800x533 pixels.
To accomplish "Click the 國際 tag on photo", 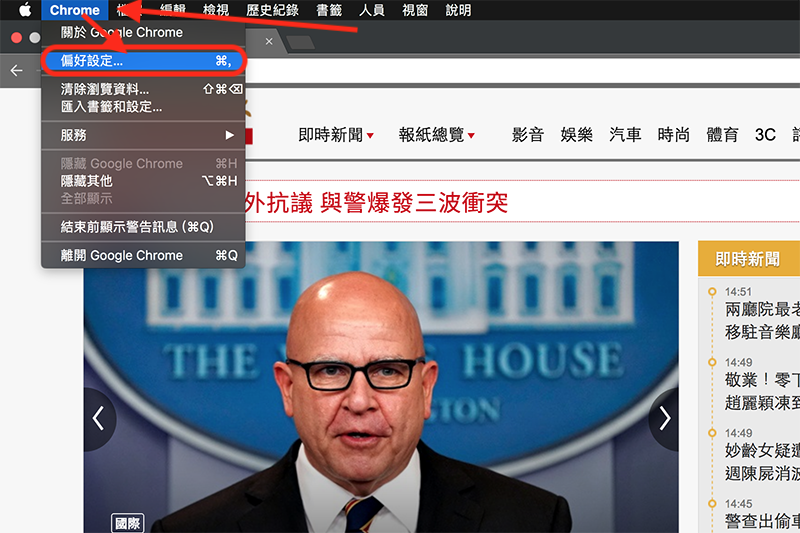I will tap(128, 522).
